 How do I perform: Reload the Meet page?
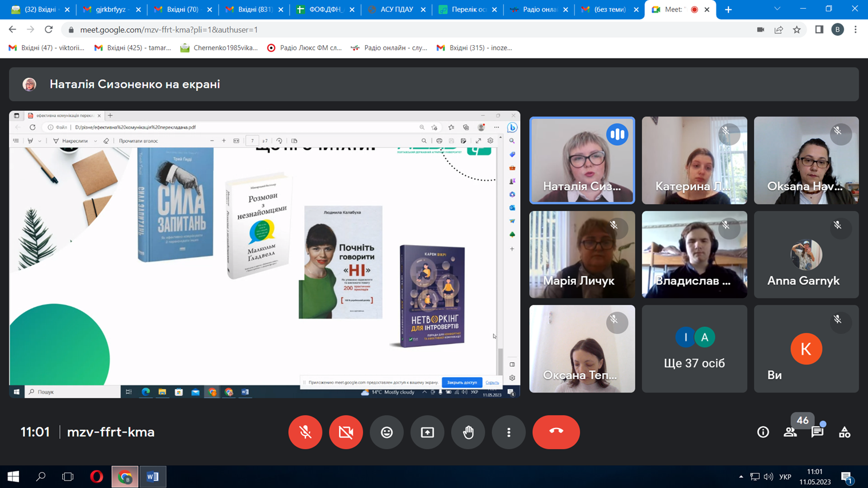click(x=49, y=30)
